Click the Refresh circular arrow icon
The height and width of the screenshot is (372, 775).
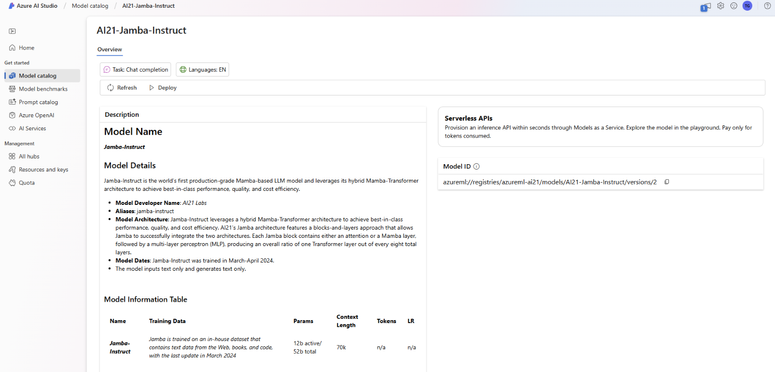[x=111, y=87]
